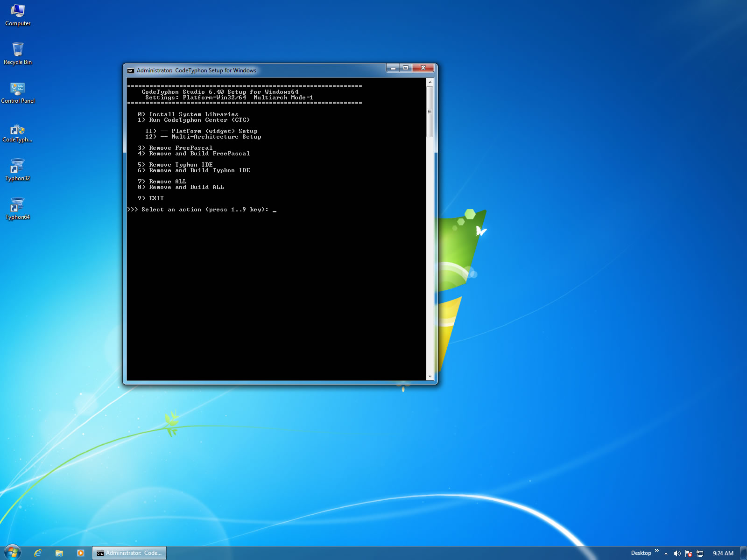Screen dimensions: 747x560
Task: Click the Administrator: Code... taskbar button
Action: (129, 553)
